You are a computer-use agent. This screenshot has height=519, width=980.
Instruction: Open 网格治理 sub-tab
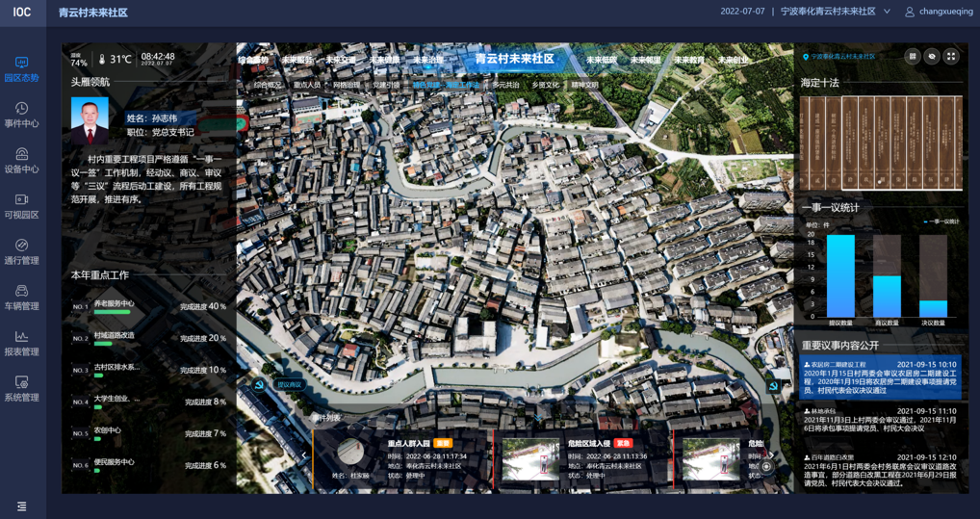tap(347, 85)
